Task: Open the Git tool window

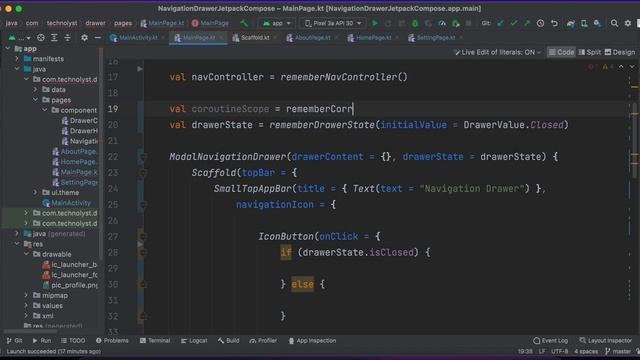Action: [14, 340]
